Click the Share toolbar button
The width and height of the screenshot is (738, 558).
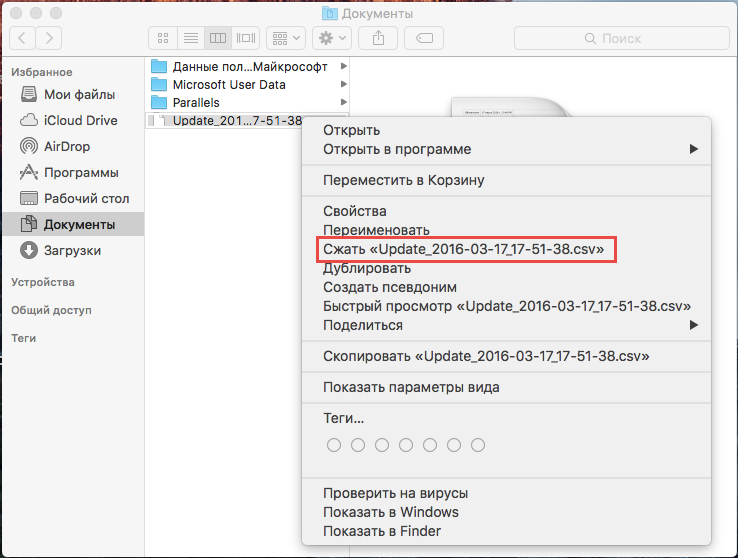pyautogui.click(x=378, y=38)
